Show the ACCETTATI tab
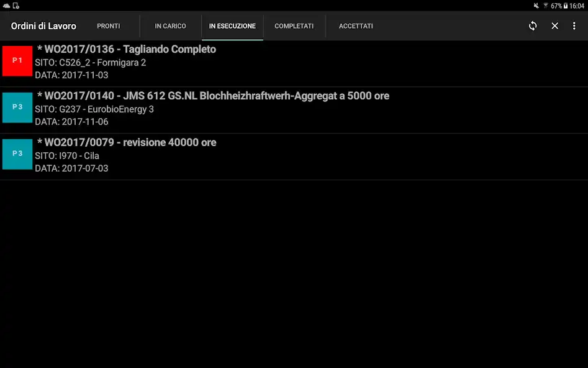 click(356, 26)
